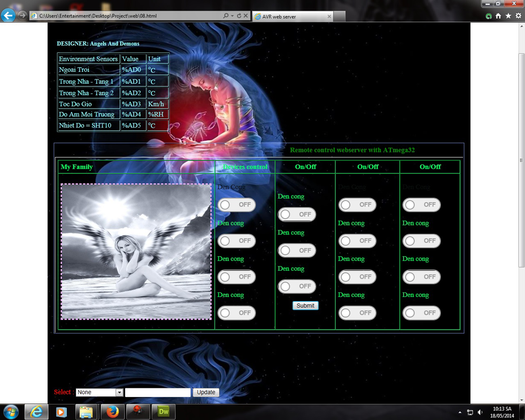
Task: Click the Ngoai Troi sensor row
Action: click(x=113, y=70)
